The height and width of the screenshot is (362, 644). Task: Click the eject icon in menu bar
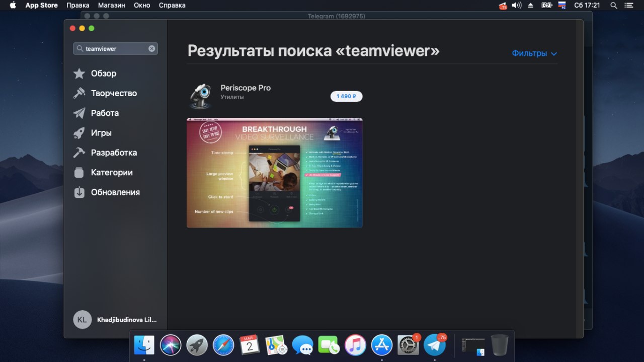pyautogui.click(x=531, y=5)
